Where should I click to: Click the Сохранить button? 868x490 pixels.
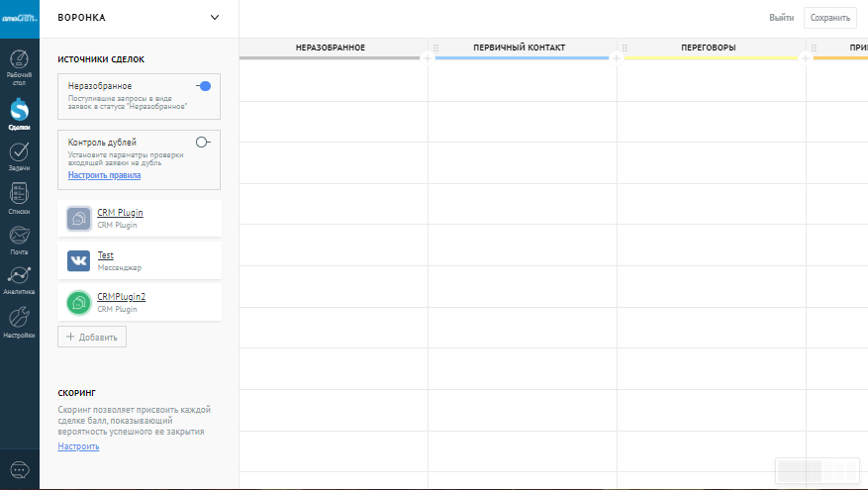point(829,18)
